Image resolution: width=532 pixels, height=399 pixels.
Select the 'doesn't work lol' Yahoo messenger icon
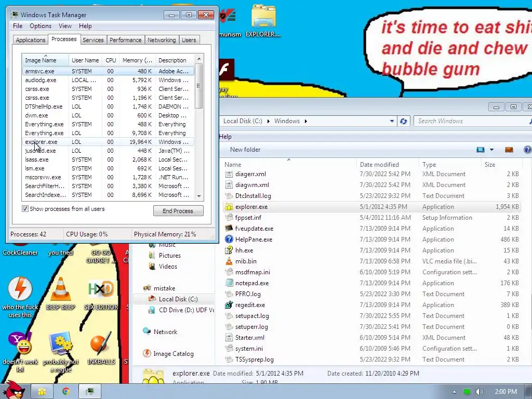tap(20, 352)
